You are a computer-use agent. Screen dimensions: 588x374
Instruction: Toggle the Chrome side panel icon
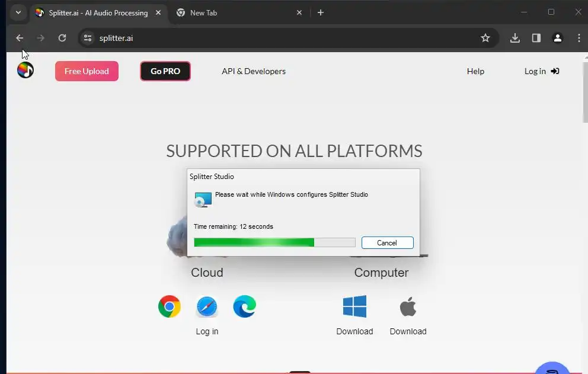(x=536, y=38)
